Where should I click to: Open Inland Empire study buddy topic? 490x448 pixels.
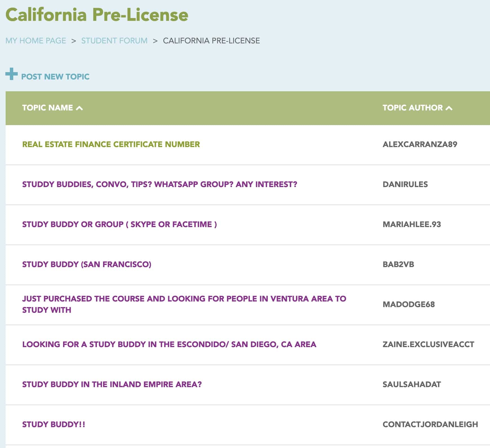pyautogui.click(x=112, y=384)
